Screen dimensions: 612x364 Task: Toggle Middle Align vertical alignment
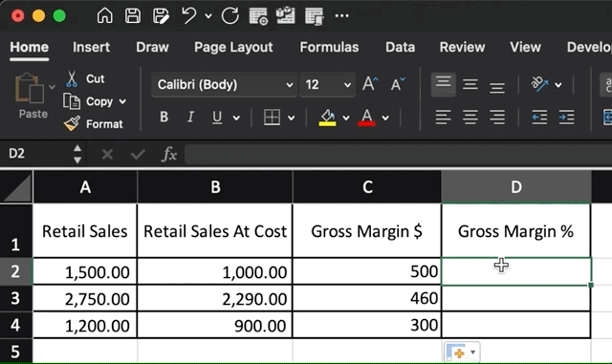pyautogui.click(x=470, y=84)
